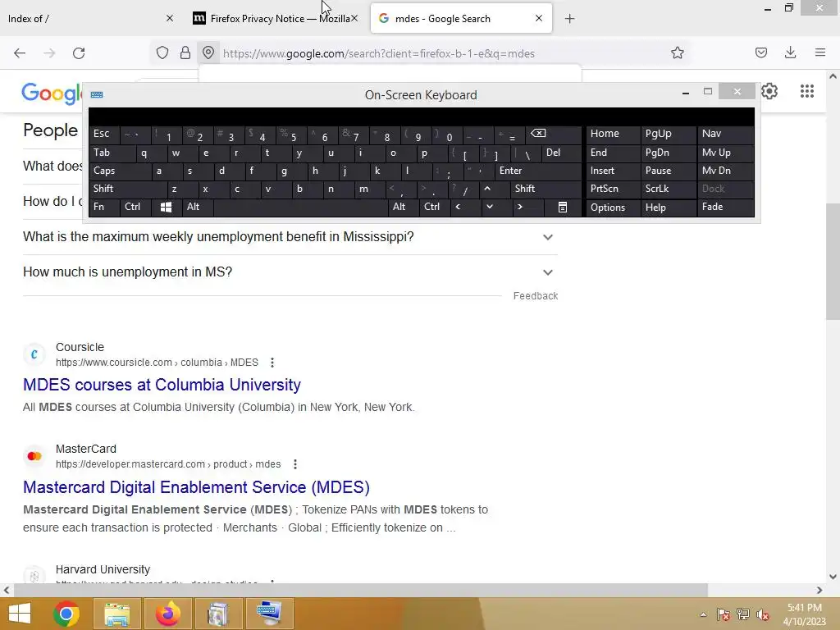Click the Esc key on On-Screen Keyboard
The height and width of the screenshot is (630, 840).
tap(104, 134)
